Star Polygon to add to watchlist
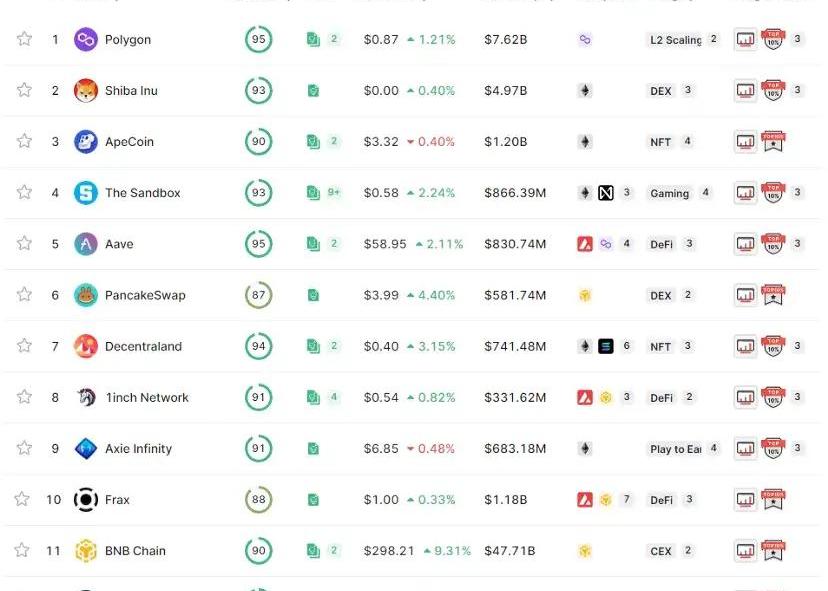Image resolution: width=828 pixels, height=591 pixels. click(x=24, y=40)
